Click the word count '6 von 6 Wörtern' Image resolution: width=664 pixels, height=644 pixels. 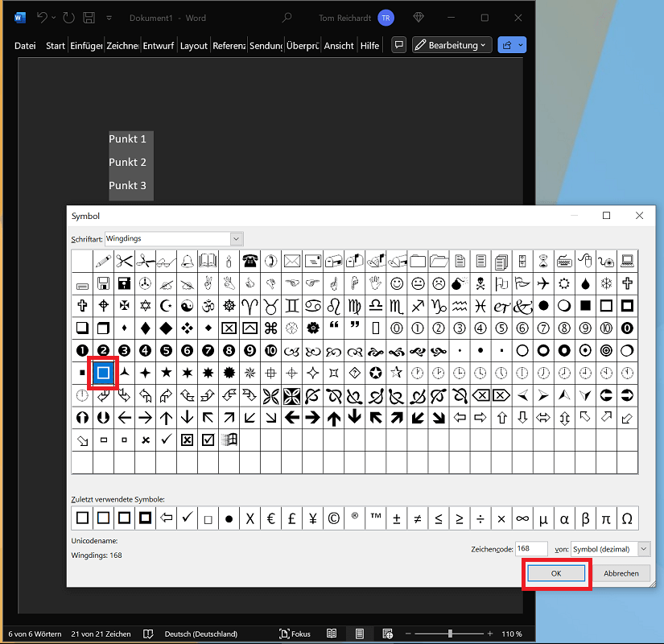(x=35, y=634)
